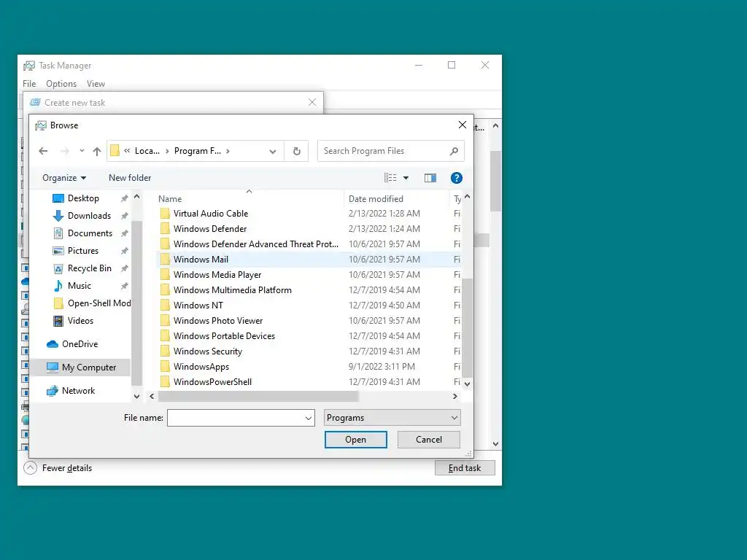The width and height of the screenshot is (747, 560).
Task: Click the up one level arrow
Action: (97, 151)
